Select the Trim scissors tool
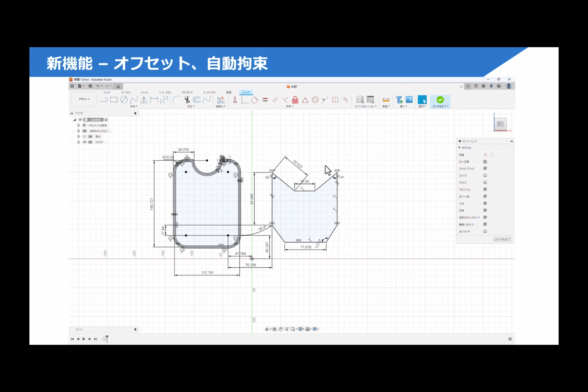The image size is (588, 392). [x=187, y=100]
